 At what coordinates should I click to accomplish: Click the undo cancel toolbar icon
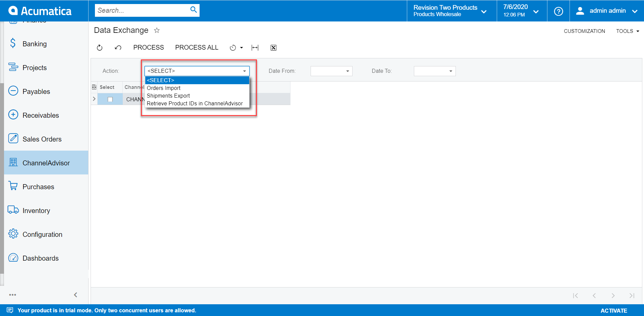pyautogui.click(x=118, y=48)
